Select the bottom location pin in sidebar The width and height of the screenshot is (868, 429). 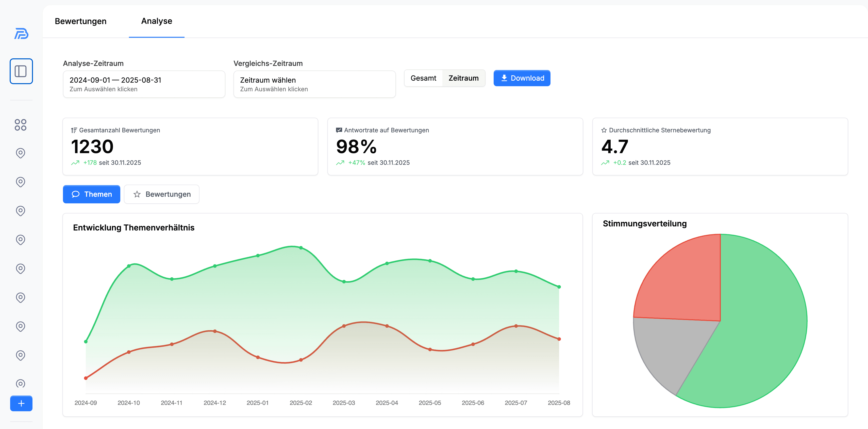point(21,383)
